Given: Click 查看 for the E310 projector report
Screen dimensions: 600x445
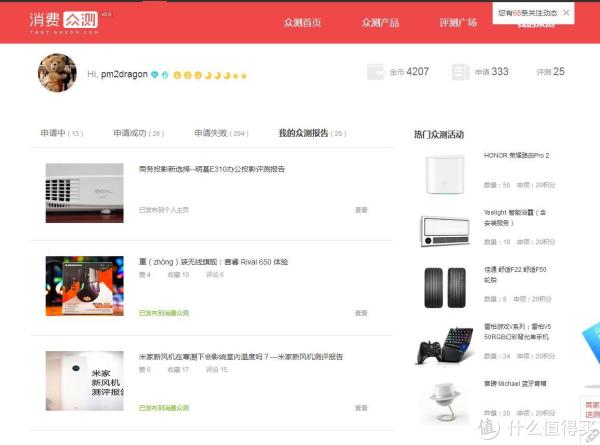Looking at the screenshot, I should tap(361, 210).
